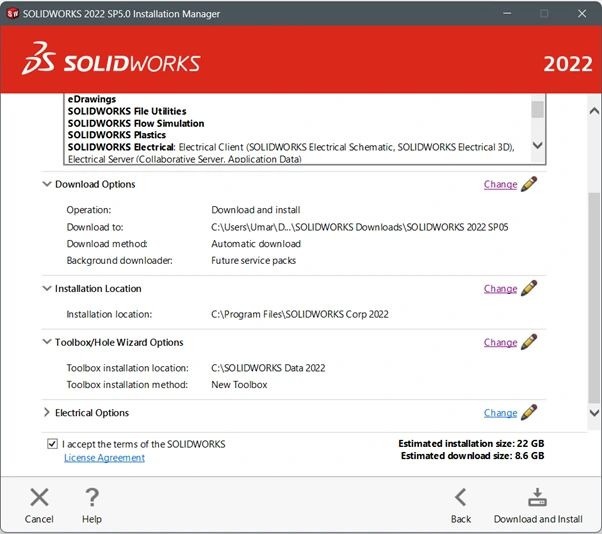Click pencil icon beside Toolbox/Hole Wizard Change
Screen dimensions: 602x534
tap(529, 342)
